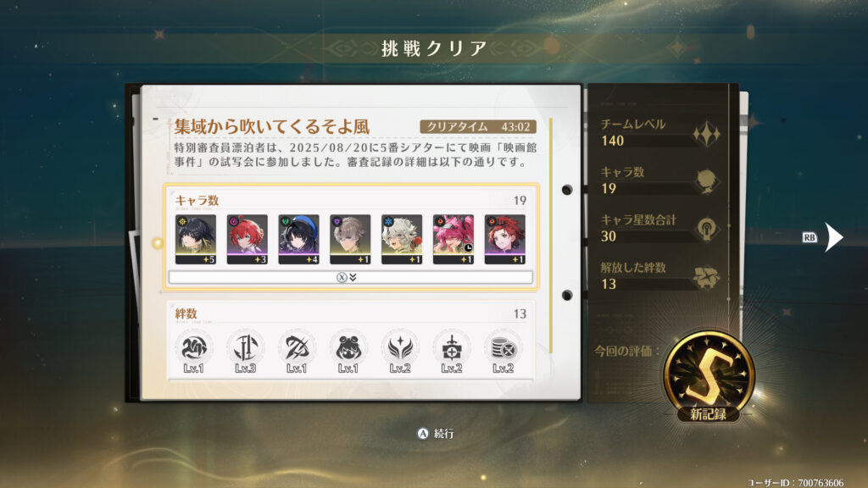
Task: Click the medical-kit bond icon labeled Lv.2
Action: point(451,352)
